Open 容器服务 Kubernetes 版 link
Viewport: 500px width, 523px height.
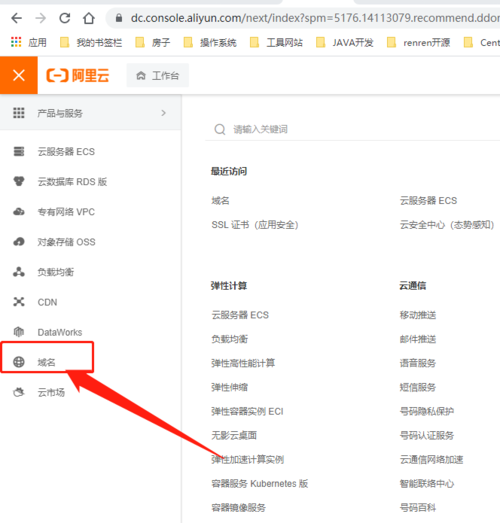[260, 484]
